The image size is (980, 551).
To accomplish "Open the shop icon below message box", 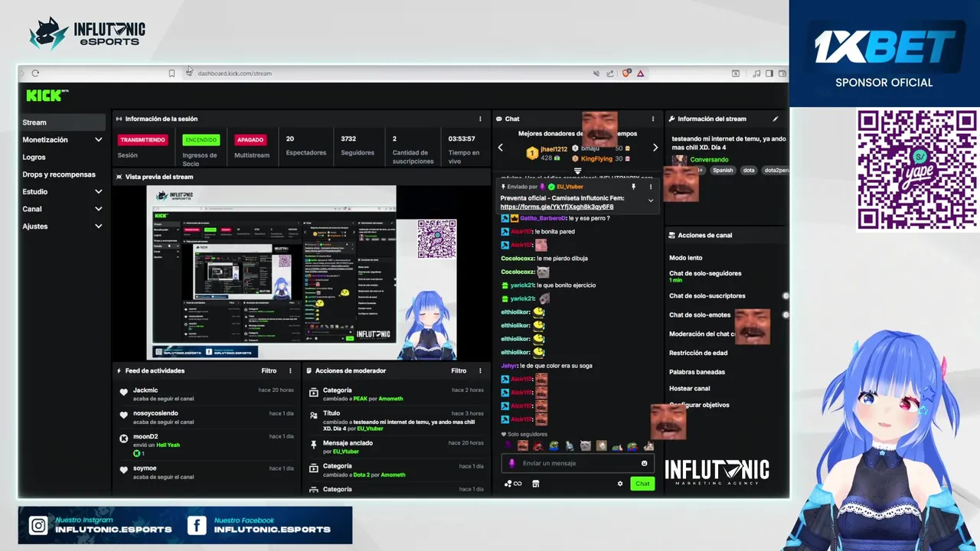I will [535, 484].
